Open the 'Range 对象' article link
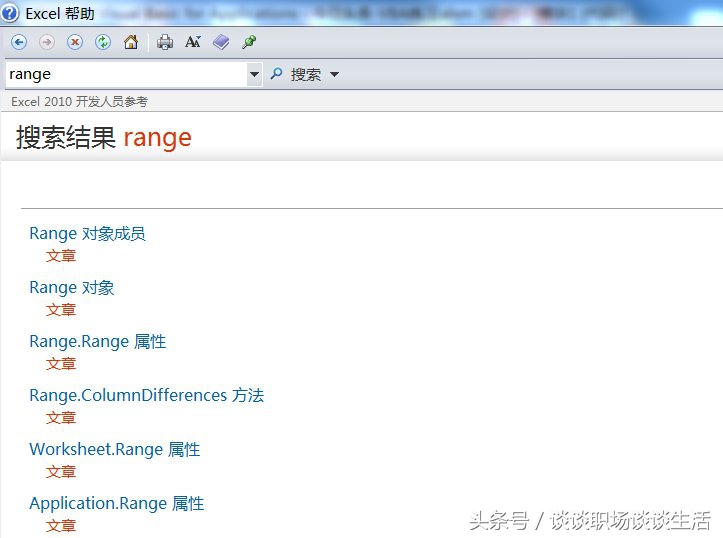723x538 pixels. pyautogui.click(x=71, y=288)
